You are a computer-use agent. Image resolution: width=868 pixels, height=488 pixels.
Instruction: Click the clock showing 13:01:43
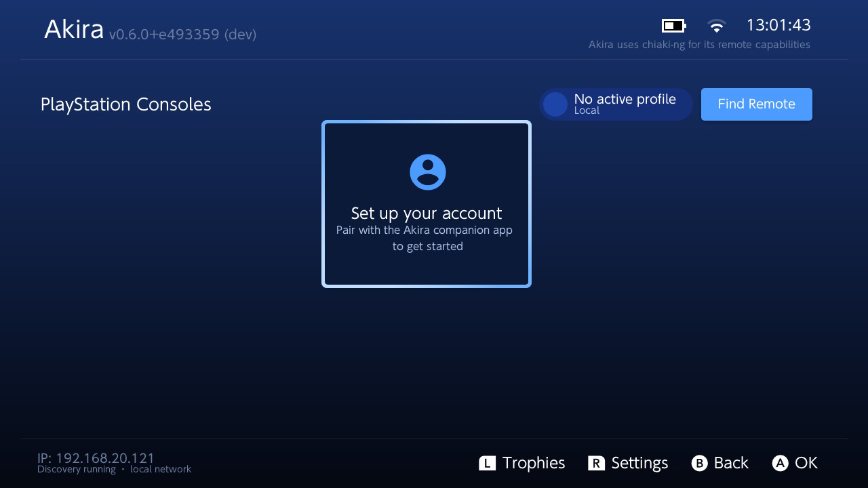pos(778,26)
